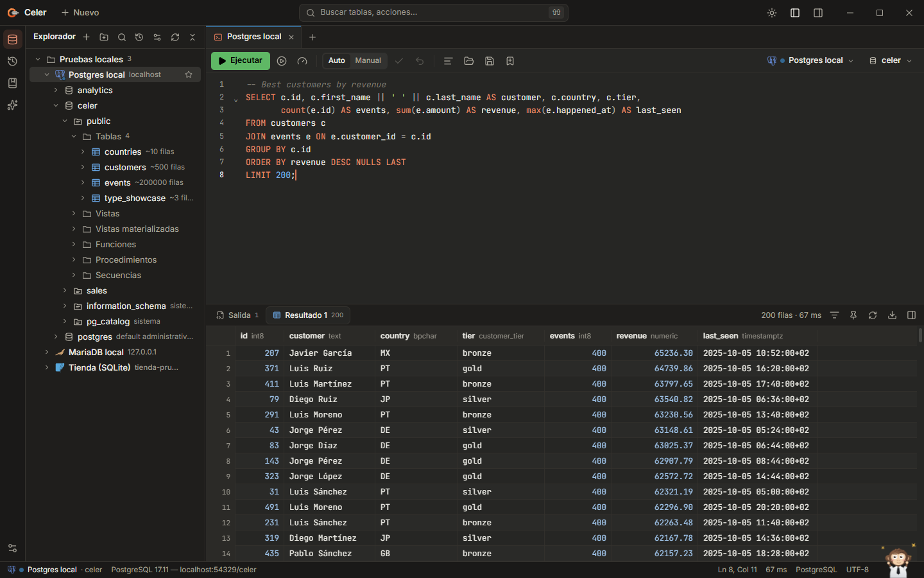Open Explorador filter options icon
This screenshot has width=924, height=578.
157,37
